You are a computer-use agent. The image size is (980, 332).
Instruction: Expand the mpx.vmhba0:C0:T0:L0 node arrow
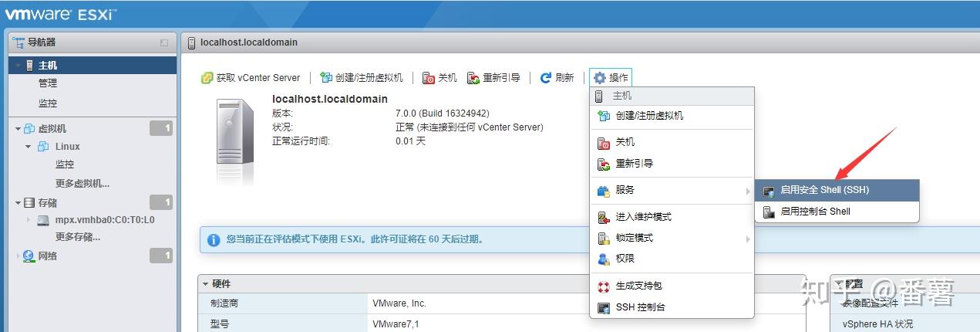coord(29,220)
